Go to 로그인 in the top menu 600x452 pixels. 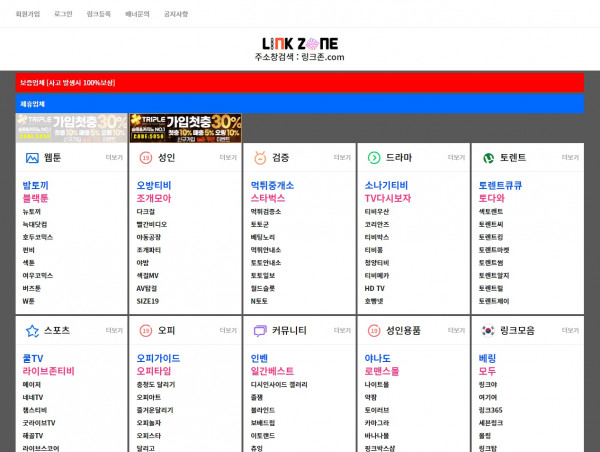63,15
